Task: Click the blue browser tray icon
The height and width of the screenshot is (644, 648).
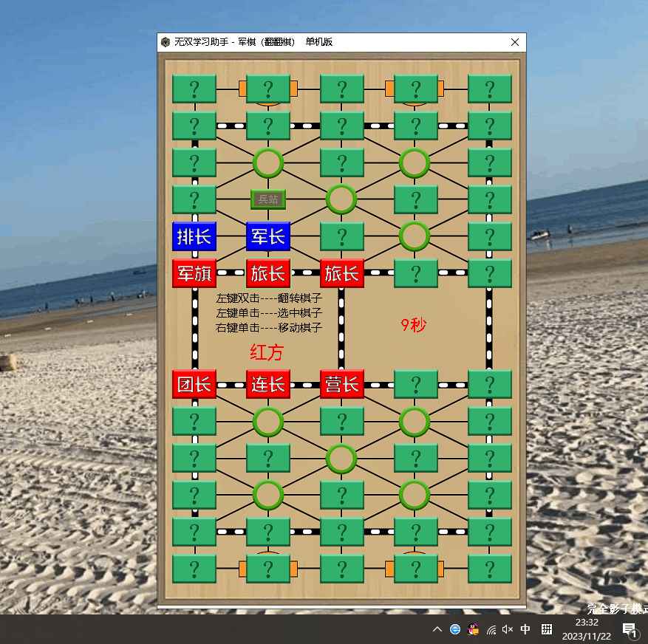Action: tap(455, 629)
